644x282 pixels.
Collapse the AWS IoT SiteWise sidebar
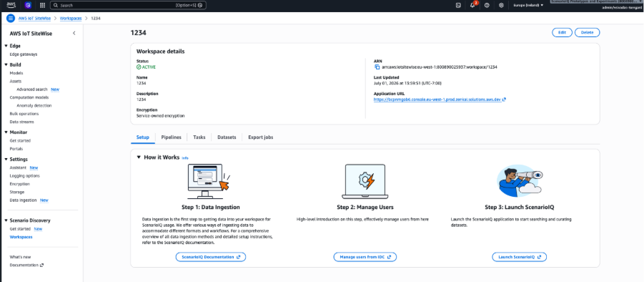point(74,34)
